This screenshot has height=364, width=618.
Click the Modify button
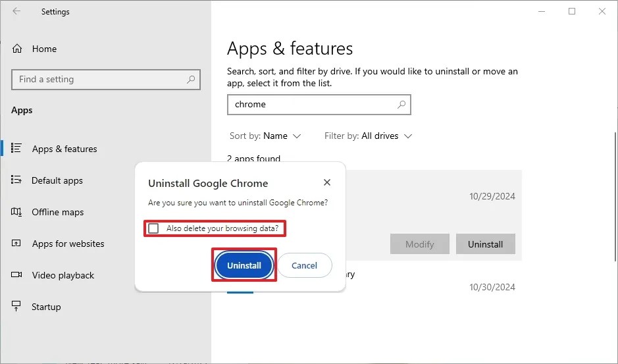[x=420, y=244]
